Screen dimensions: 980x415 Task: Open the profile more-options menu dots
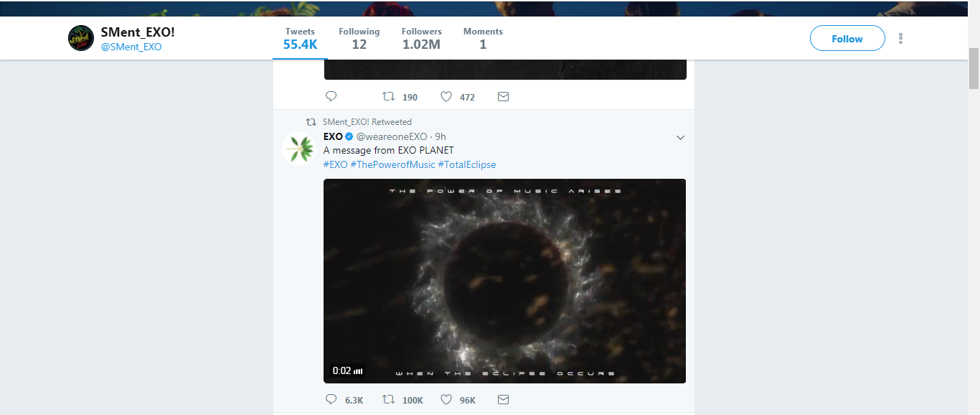click(900, 39)
